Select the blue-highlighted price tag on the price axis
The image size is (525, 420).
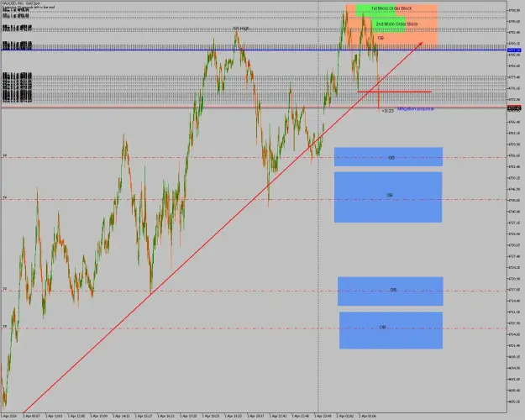(514, 50)
